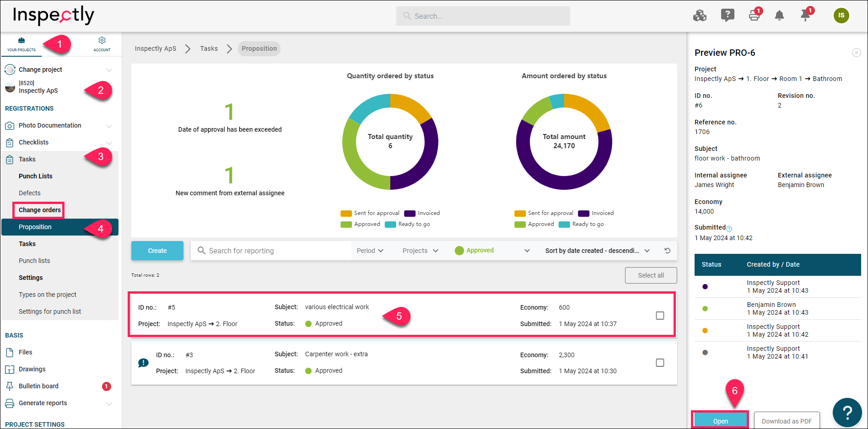This screenshot has height=429, width=868.
Task: Click the Tasks clipboard icon
Action: (x=10, y=160)
